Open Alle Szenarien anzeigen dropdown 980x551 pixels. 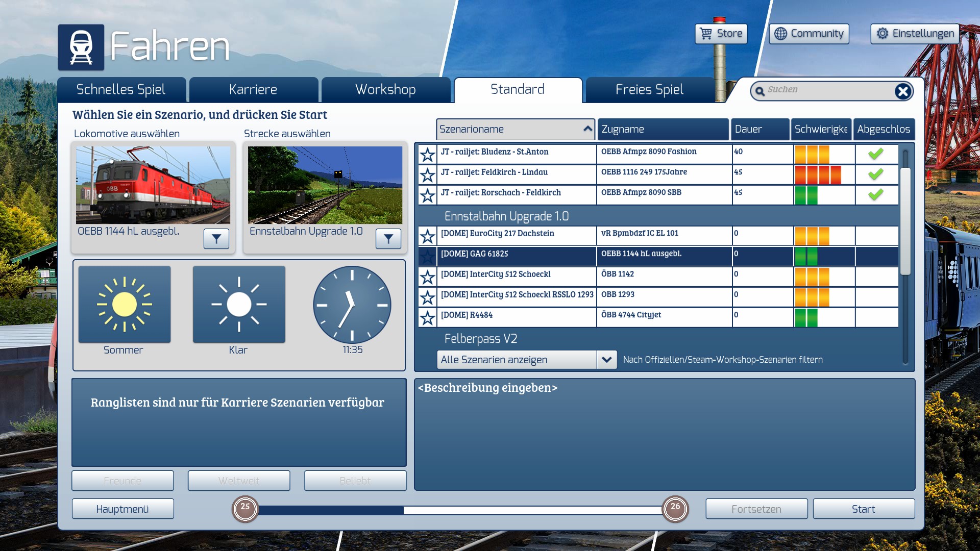click(606, 360)
